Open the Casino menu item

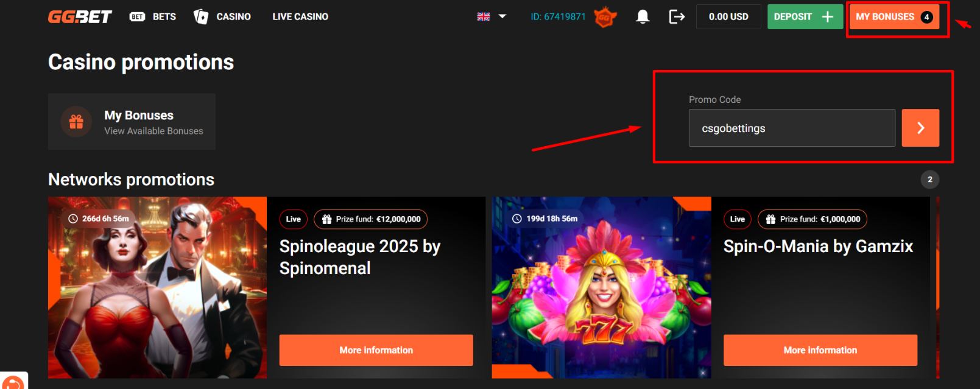point(222,16)
